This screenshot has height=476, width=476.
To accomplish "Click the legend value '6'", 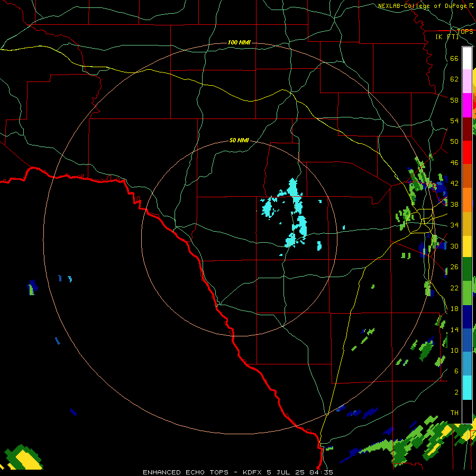I will pos(456,371).
